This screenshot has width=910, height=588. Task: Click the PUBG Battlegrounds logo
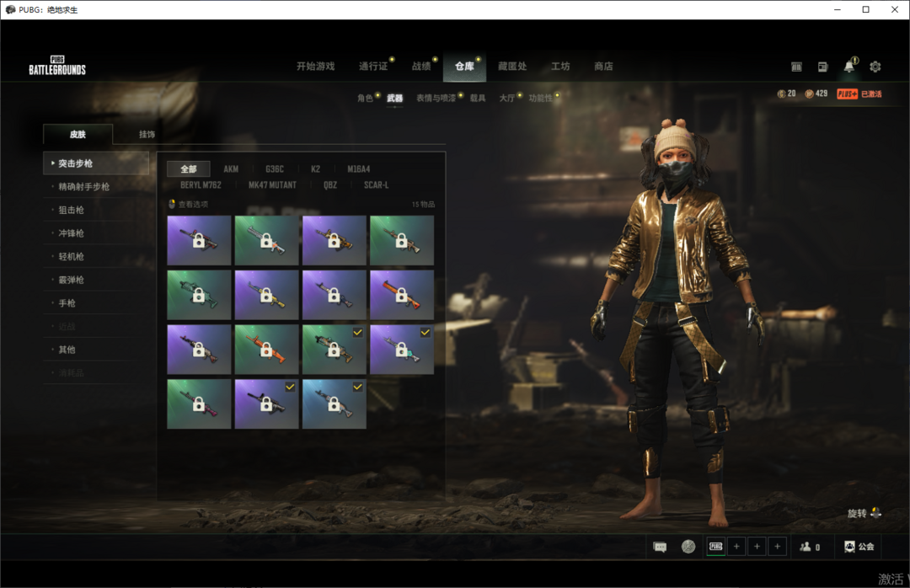coord(57,66)
